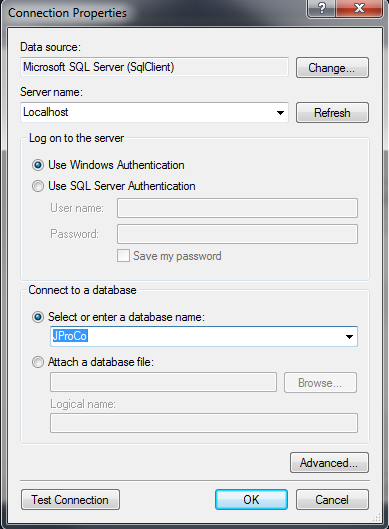Screen dimensions: 389x529
Task: Click Test Connection
Action: click(70, 500)
